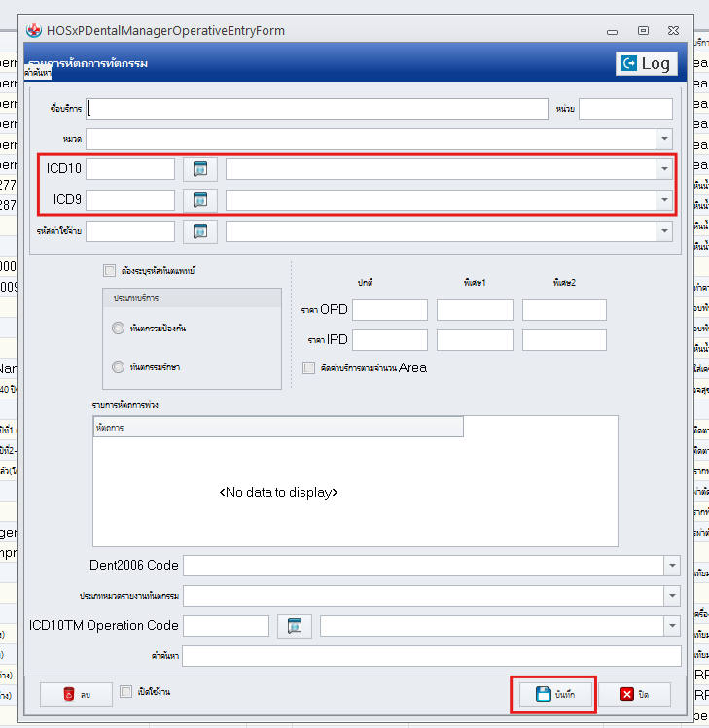709x728 pixels.
Task: Minimize the HOSxPDentalManagerOperativeEntryForm window
Action: (613, 31)
